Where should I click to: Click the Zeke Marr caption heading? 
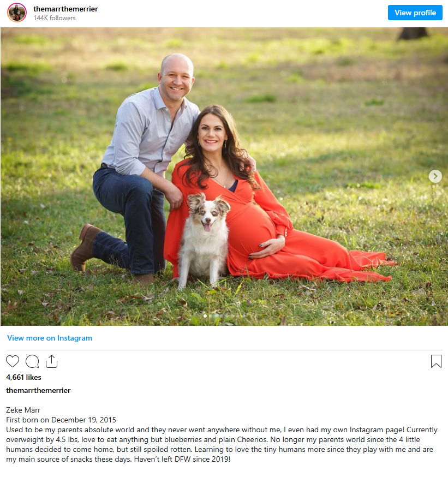[x=23, y=410]
